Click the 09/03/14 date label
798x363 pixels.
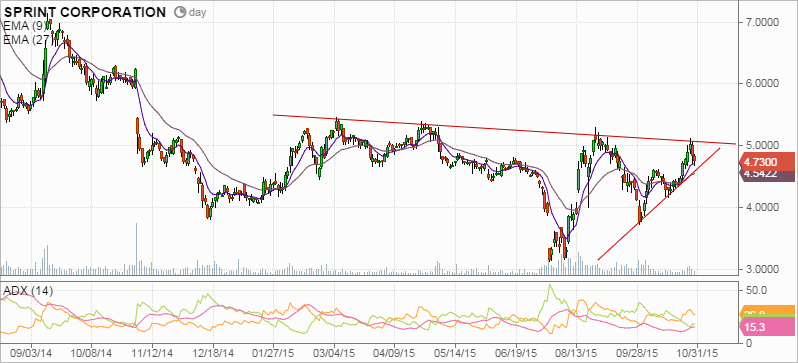pyautogui.click(x=32, y=352)
